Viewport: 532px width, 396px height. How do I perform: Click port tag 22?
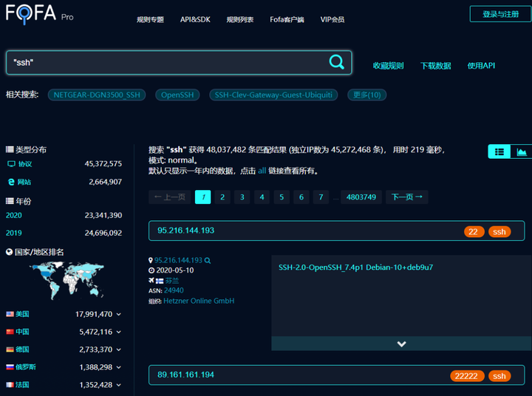click(474, 232)
